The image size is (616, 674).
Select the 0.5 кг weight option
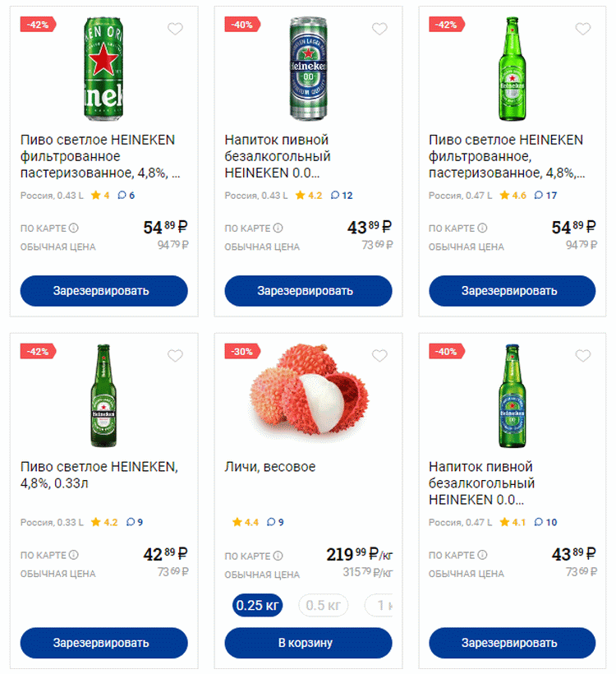point(323,606)
